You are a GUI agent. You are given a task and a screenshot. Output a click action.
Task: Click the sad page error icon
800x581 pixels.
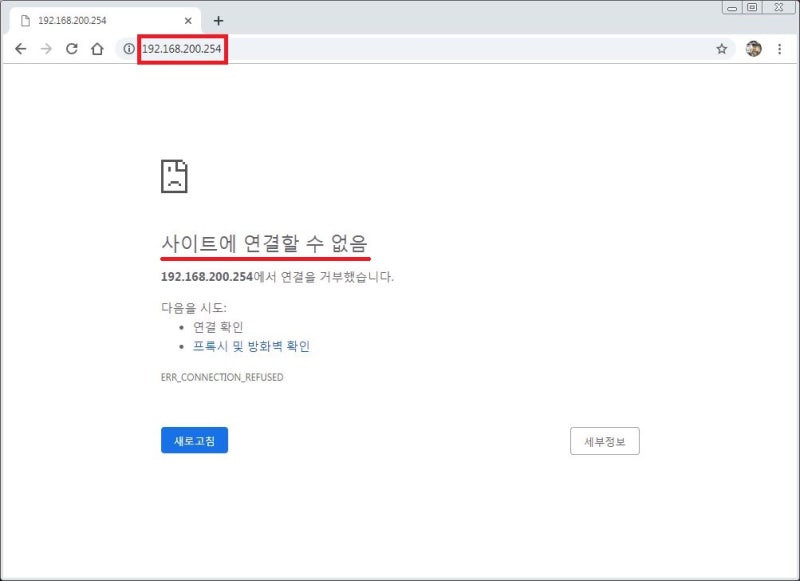click(174, 174)
